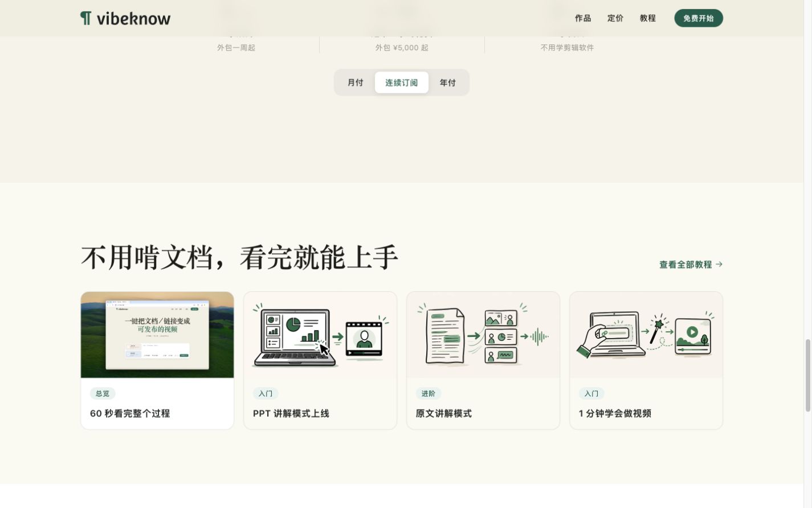Screen dimensions: 812x508
Task: Open the title 60 秒看完整个过程
Action: pyautogui.click(x=130, y=413)
